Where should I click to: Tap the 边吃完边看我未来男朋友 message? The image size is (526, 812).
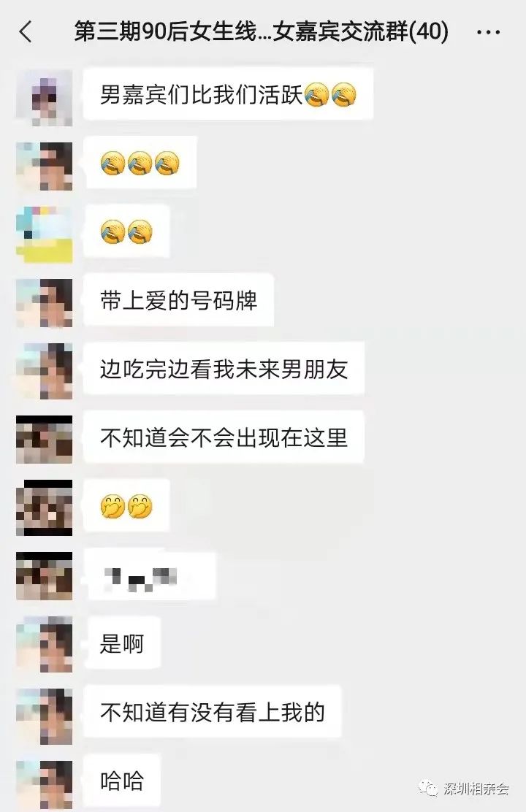pyautogui.click(x=224, y=369)
